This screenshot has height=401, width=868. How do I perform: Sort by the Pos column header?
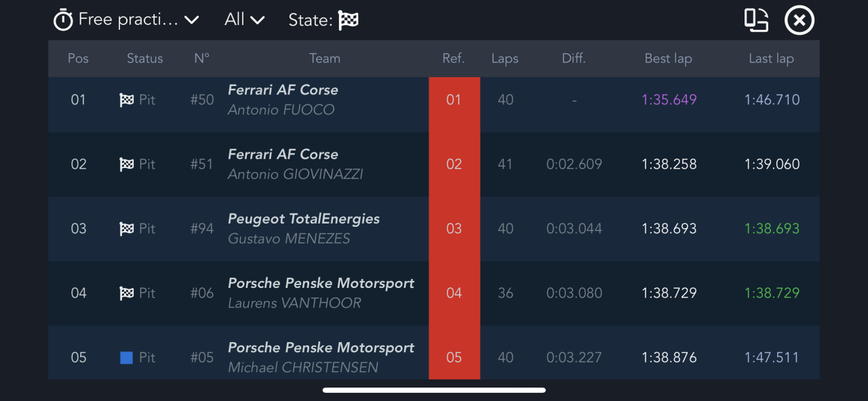pyautogui.click(x=78, y=58)
